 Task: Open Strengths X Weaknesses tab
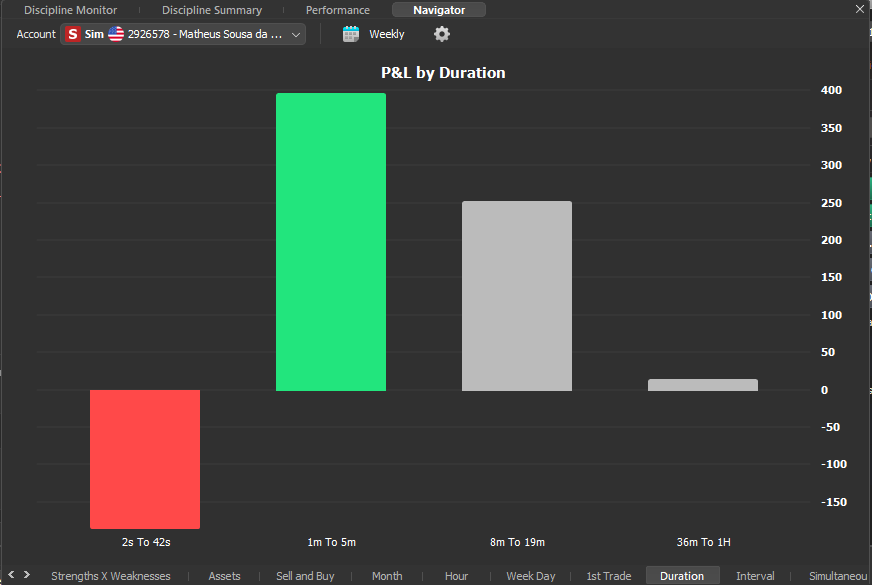(x=111, y=576)
